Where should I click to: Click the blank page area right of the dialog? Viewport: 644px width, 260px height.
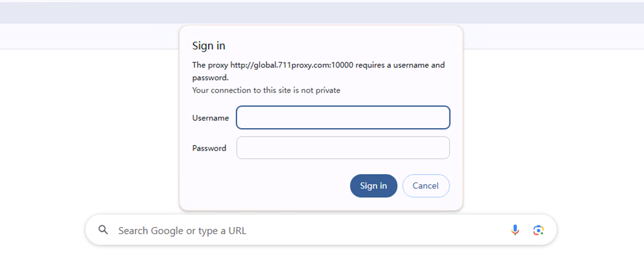coord(551,129)
